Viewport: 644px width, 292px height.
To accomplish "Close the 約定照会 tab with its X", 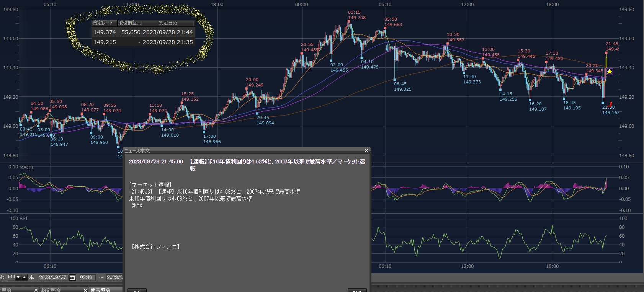I will 85,290.
